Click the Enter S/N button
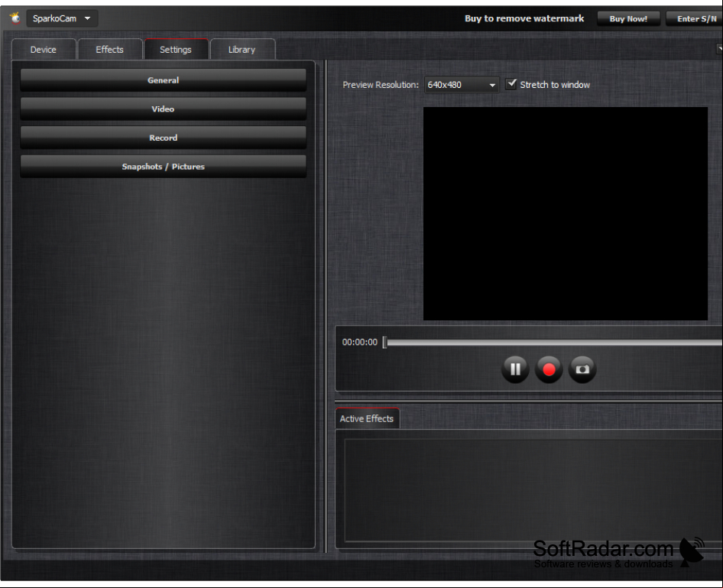 click(x=695, y=19)
